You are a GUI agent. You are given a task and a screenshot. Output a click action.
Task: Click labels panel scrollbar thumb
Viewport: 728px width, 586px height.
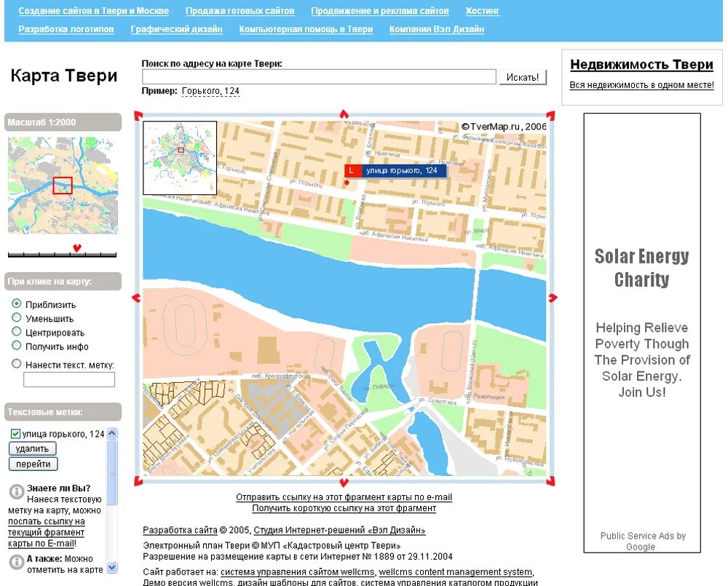(112, 472)
